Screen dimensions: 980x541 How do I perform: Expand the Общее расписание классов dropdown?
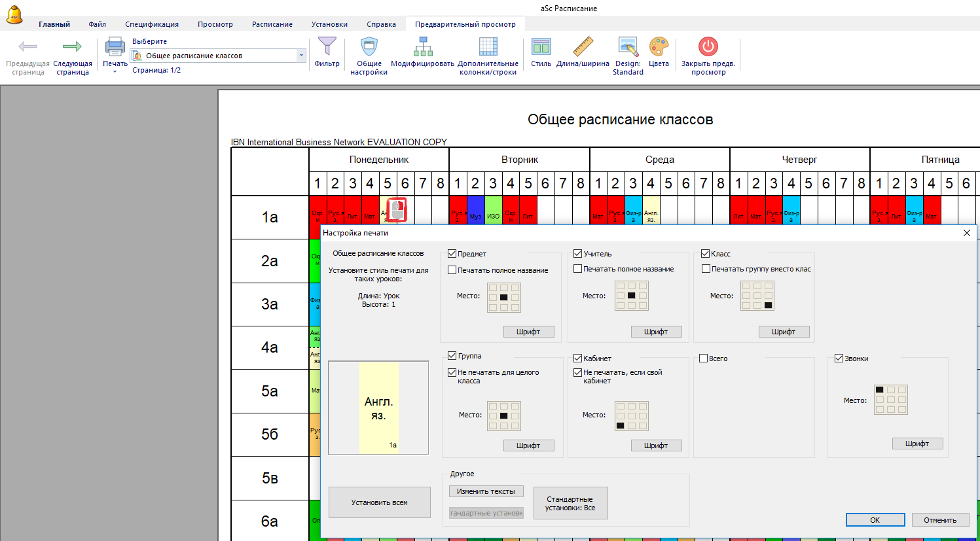click(x=301, y=56)
